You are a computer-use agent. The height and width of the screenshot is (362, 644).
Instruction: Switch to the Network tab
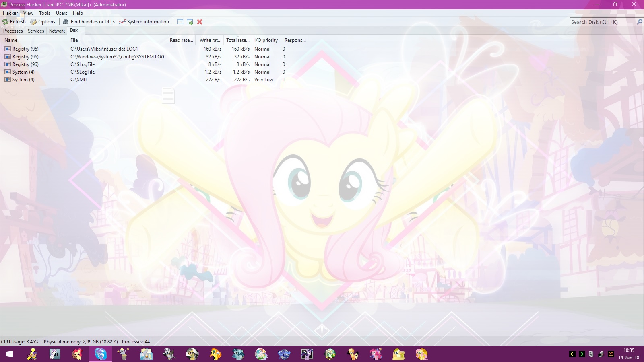pos(57,31)
